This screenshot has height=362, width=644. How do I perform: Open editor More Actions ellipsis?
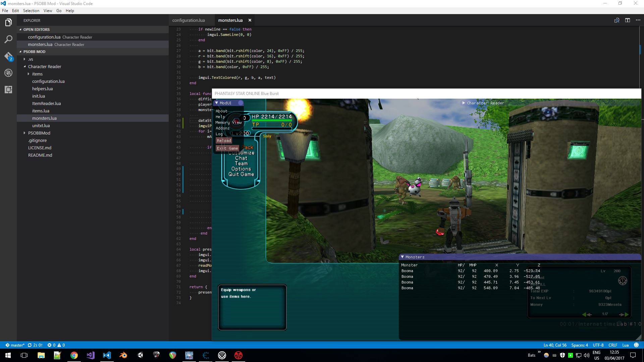coord(638,20)
